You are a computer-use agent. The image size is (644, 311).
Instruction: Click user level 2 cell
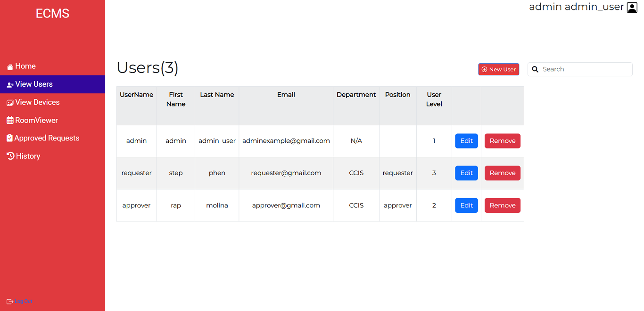434,205
